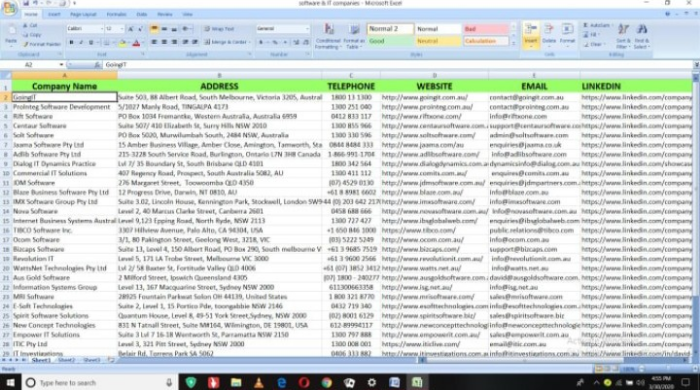Select the Sheet2 worksheet tab
Screen dimensions: 700x390
pos(67,360)
